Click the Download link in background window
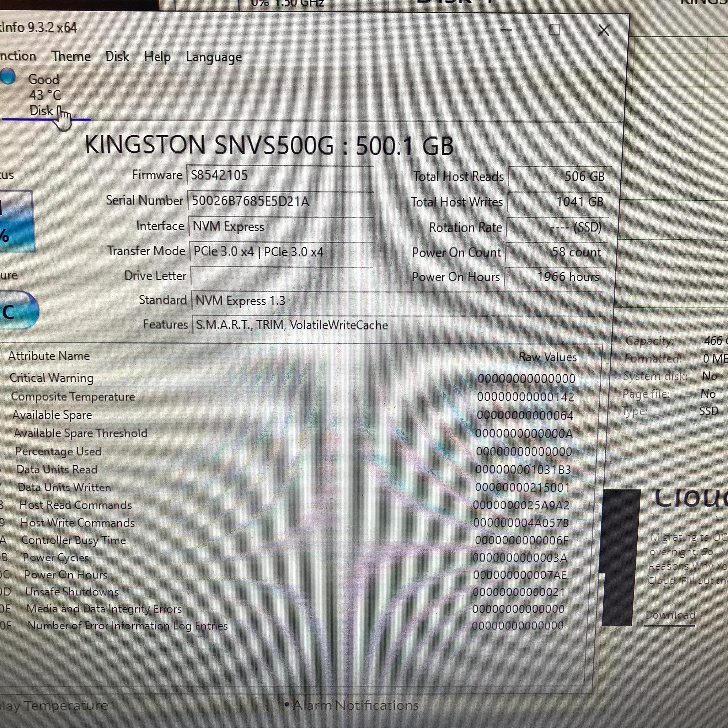Screen dimensions: 728x728 click(x=670, y=616)
